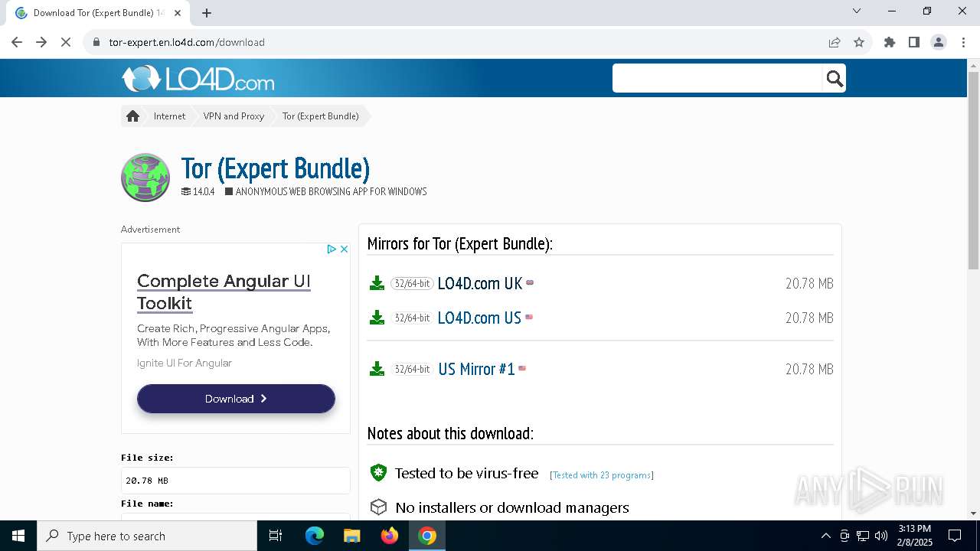Click the green download arrow for LO4D.com UK

pyautogui.click(x=377, y=283)
